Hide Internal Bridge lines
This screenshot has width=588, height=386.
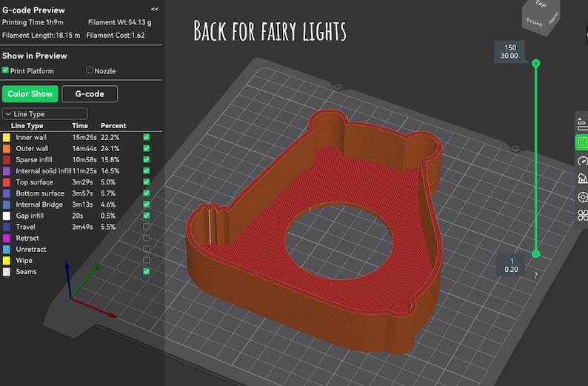click(146, 204)
